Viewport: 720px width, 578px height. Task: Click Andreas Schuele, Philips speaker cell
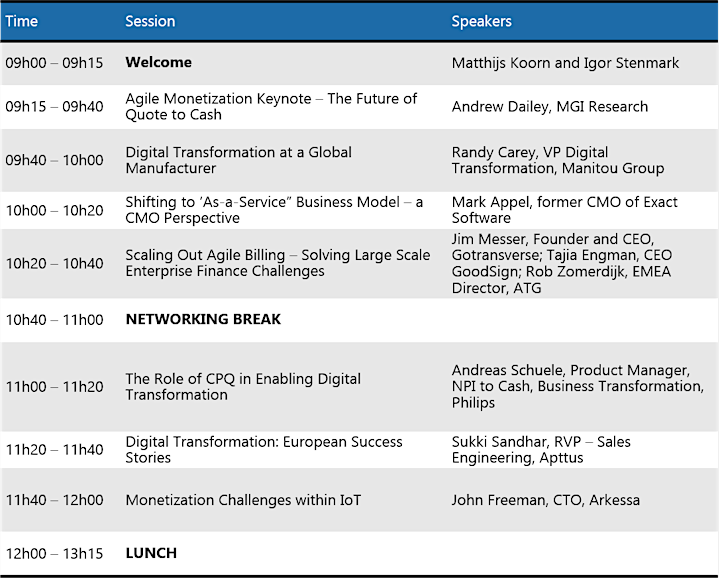pyautogui.click(x=578, y=387)
